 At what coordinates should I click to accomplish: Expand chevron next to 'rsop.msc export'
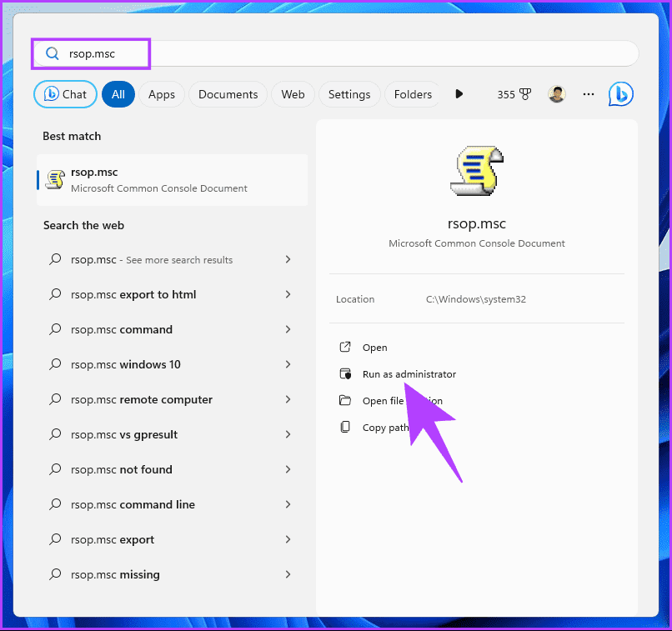tap(288, 539)
